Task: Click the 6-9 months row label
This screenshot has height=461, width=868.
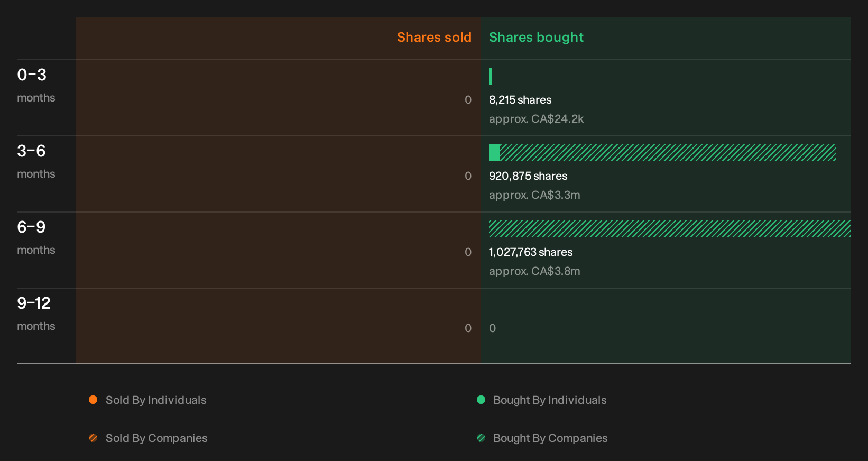Action: [x=36, y=237]
